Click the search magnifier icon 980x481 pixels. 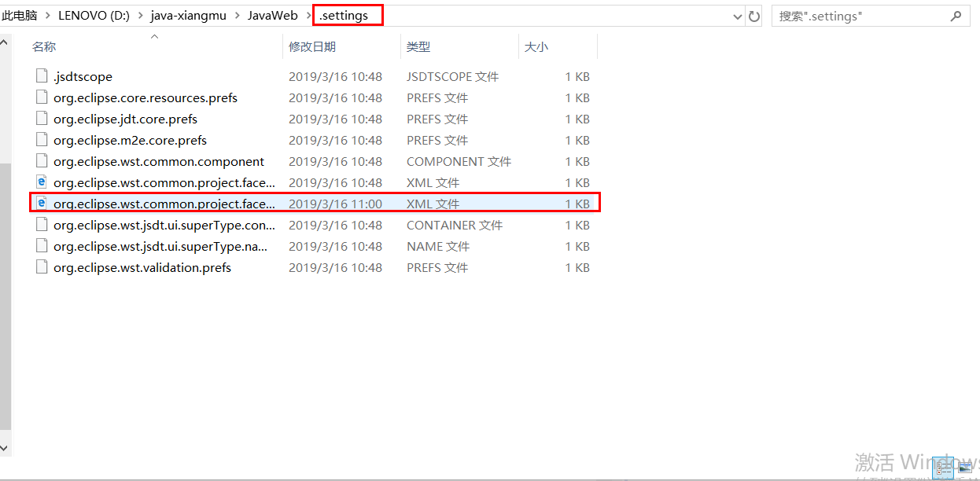[x=955, y=15]
